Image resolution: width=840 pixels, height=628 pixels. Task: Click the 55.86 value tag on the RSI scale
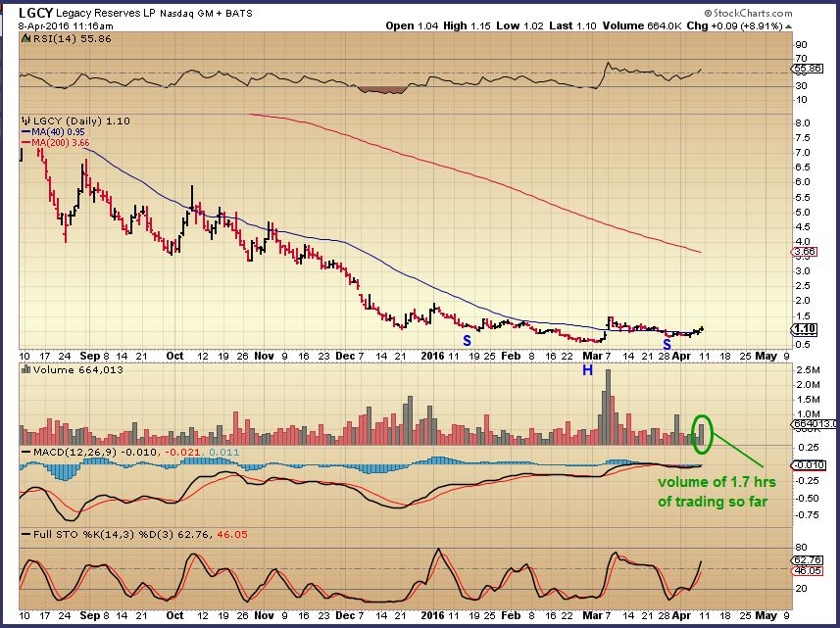tap(807, 69)
